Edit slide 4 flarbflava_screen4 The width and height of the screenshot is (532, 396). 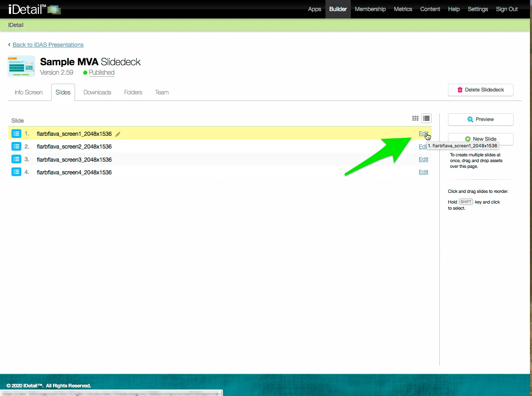(x=423, y=172)
